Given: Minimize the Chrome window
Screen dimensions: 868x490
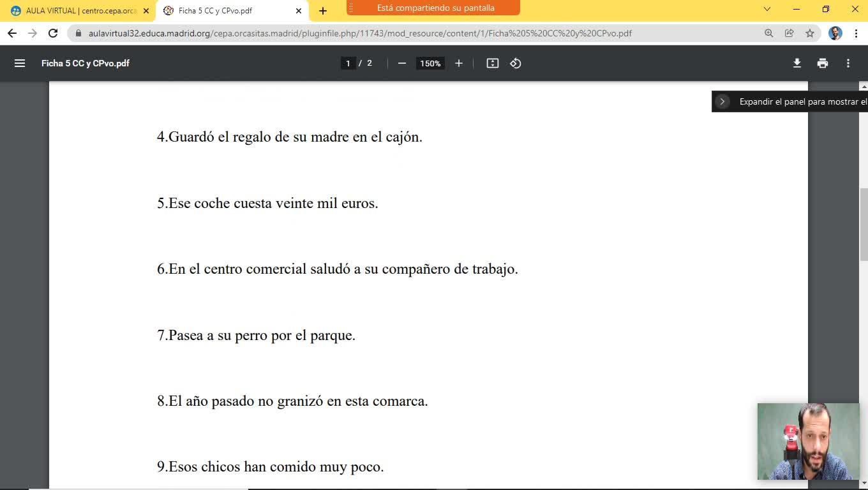Looking at the screenshot, I should [x=796, y=9].
